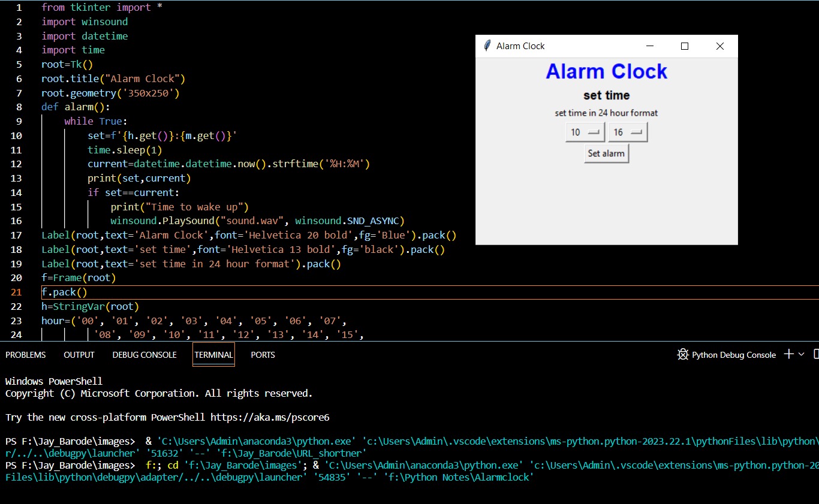The height and width of the screenshot is (504, 819).
Task: Click the 'f=Frame(root)' code line
Action: point(79,277)
